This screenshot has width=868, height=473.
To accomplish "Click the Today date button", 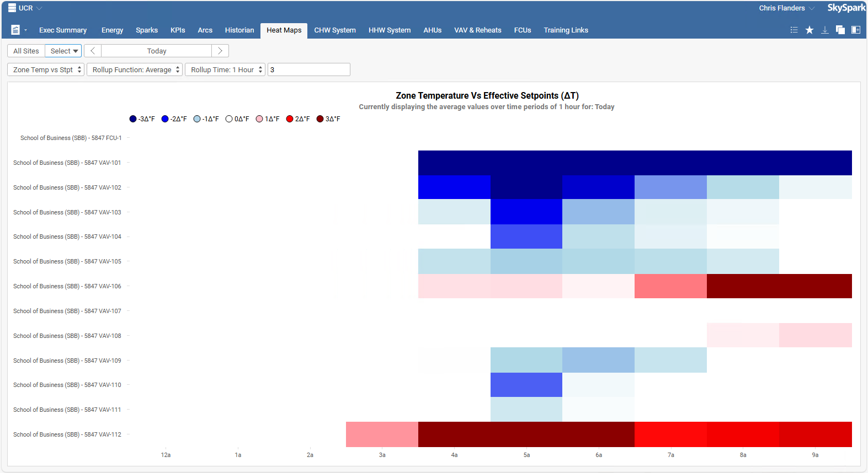I will click(x=157, y=51).
